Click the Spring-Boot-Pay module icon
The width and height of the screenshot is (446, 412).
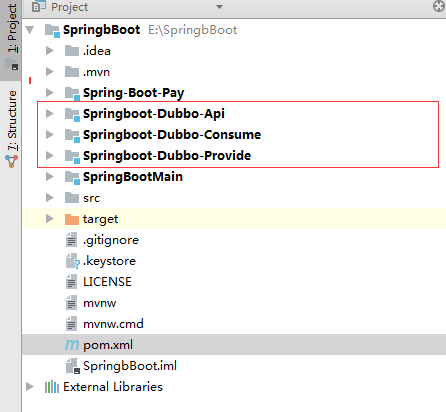(72, 94)
